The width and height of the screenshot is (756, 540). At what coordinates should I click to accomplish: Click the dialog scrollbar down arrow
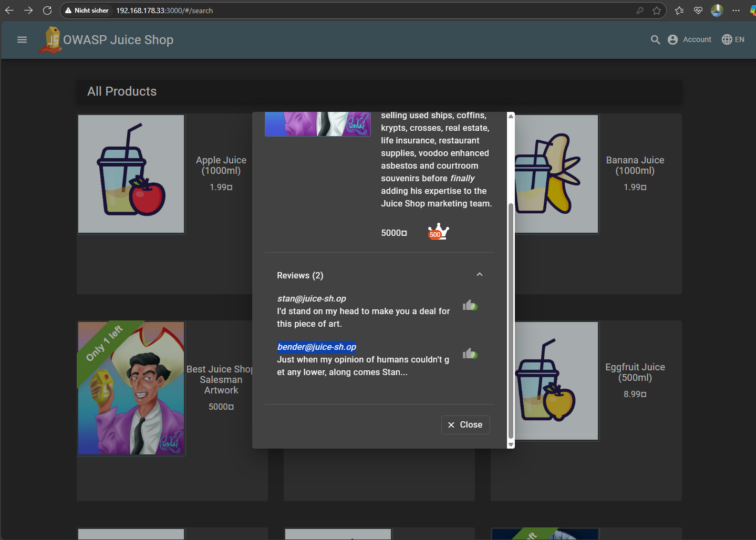[511, 444]
